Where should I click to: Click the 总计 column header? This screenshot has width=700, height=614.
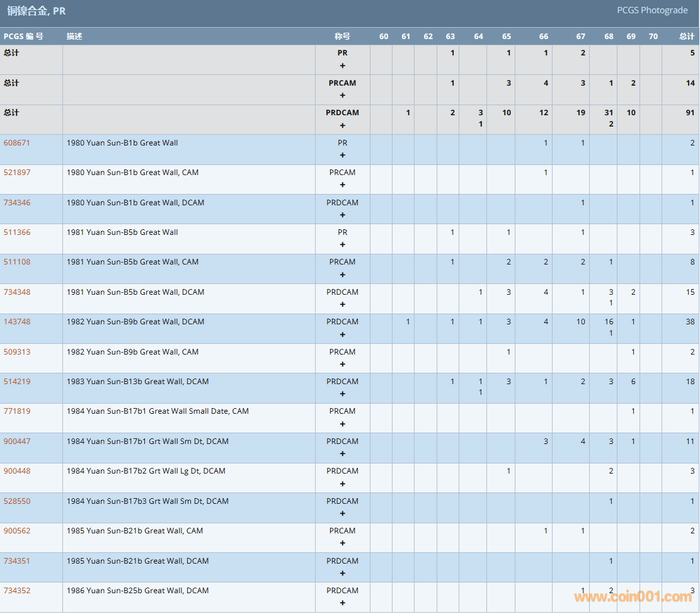point(686,37)
